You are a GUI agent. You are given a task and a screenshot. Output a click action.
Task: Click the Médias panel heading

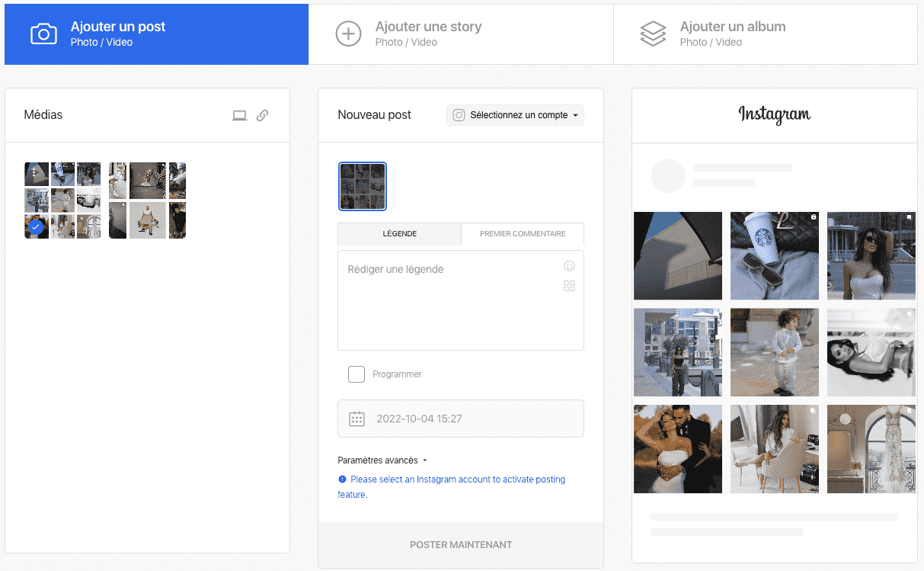(43, 115)
